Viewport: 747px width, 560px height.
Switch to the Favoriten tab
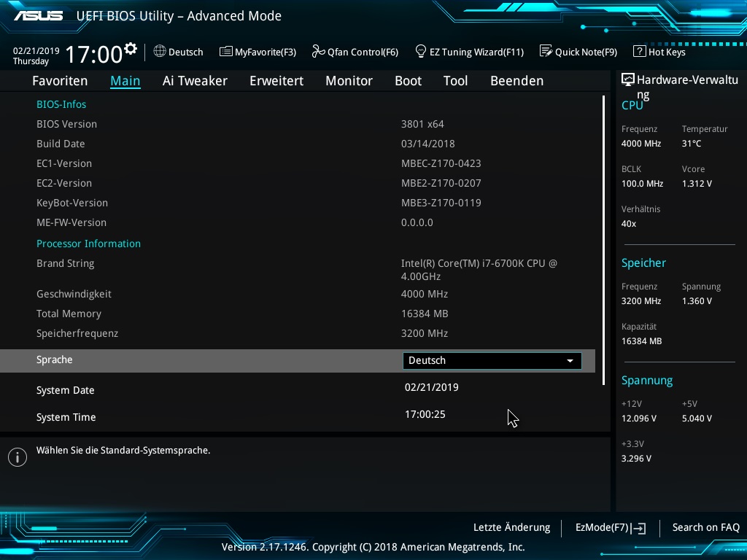60,81
